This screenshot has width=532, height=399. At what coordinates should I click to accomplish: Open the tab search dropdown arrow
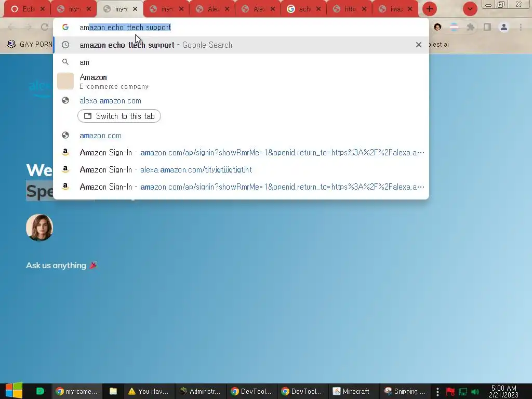click(470, 9)
